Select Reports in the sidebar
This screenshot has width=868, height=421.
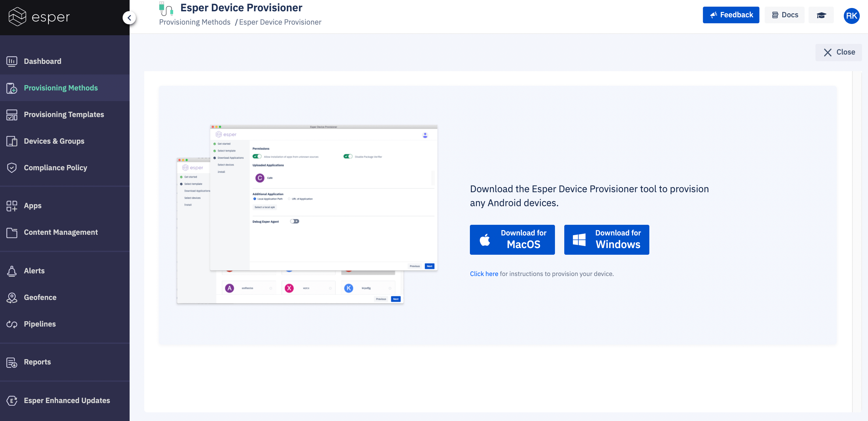[x=12, y=362]
